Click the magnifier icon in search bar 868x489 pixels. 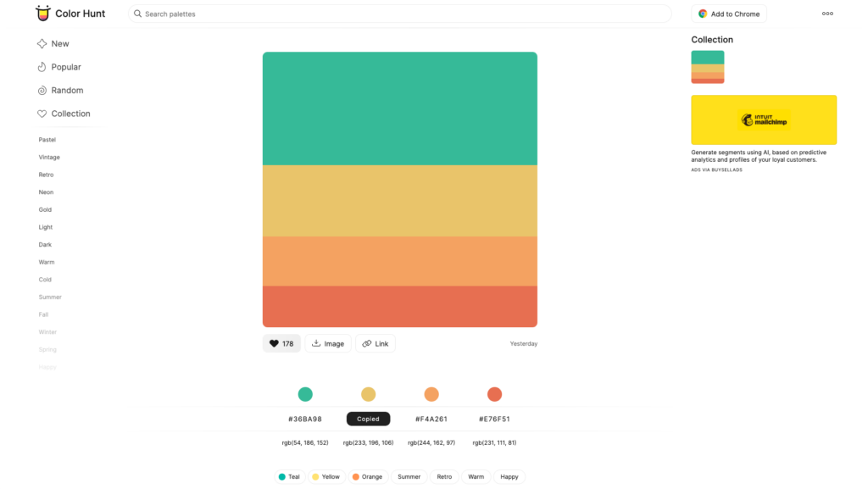pos(138,14)
